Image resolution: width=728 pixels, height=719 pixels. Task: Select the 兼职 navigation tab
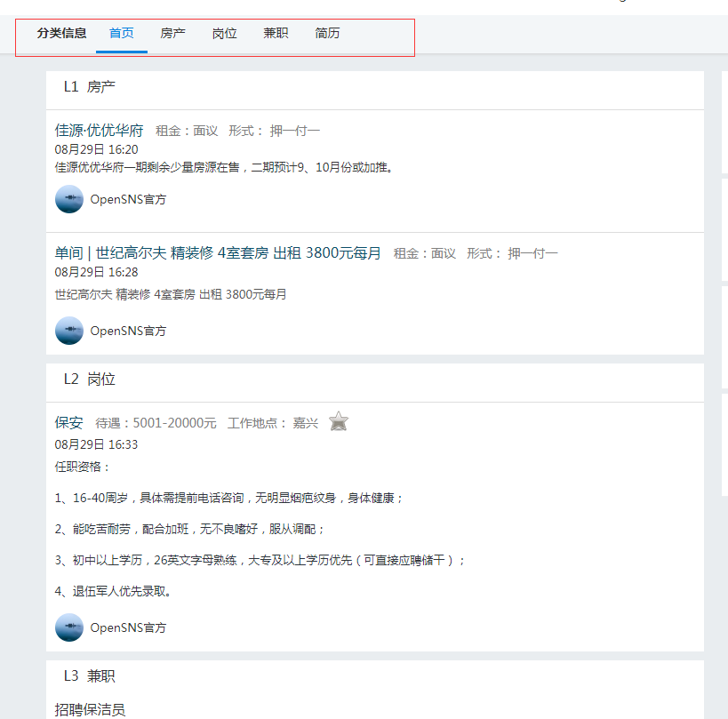[276, 34]
